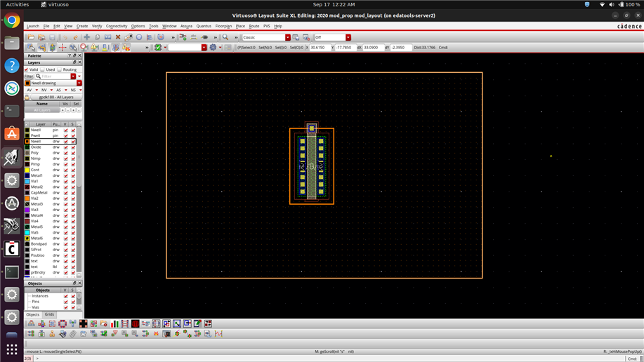Image resolution: width=644 pixels, height=362 pixels.
Task: Show Applications grid in the dock
Action: (12, 349)
